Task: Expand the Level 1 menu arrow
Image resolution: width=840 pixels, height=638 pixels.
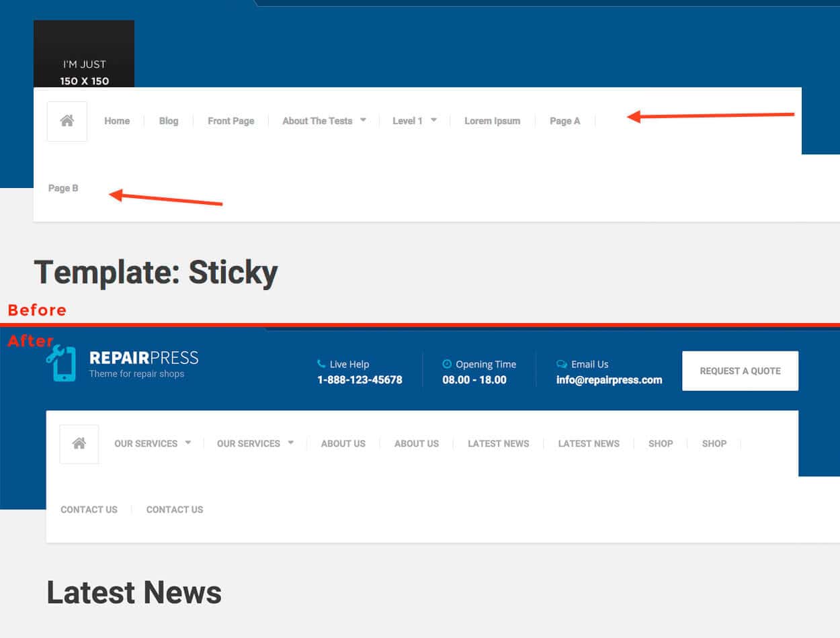Action: coord(433,120)
